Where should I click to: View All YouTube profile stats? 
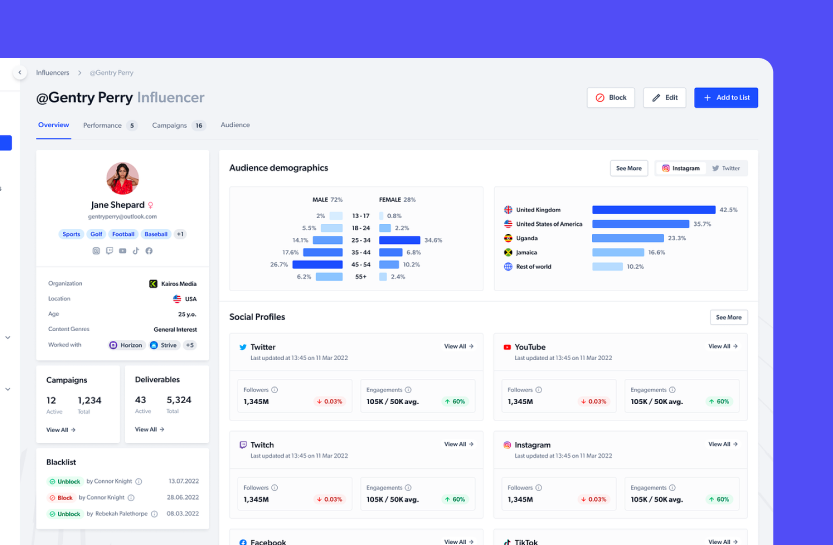(x=723, y=346)
